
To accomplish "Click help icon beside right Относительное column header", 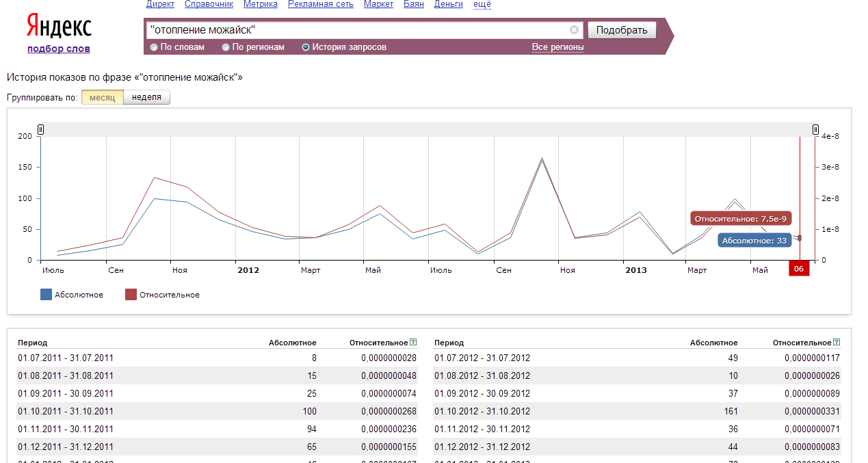I will (837, 343).
